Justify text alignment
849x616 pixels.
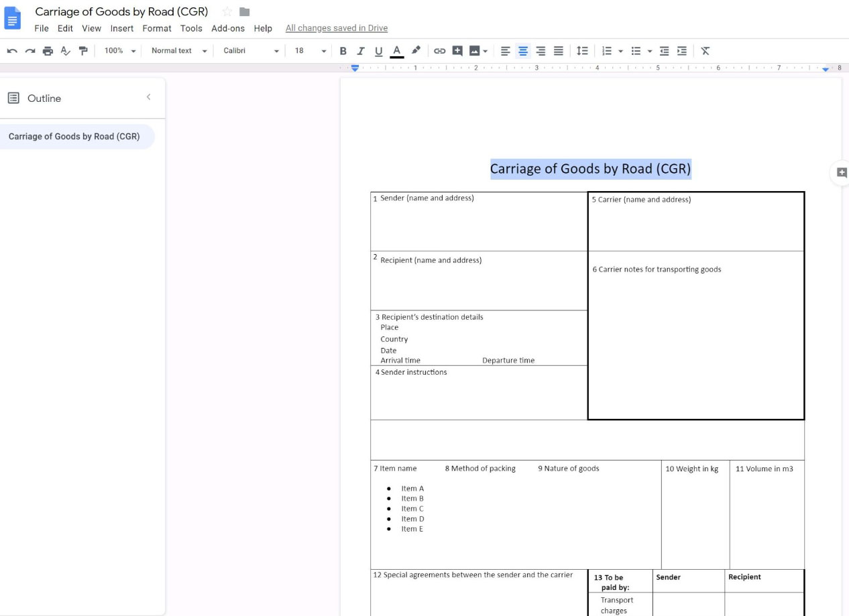[558, 51]
